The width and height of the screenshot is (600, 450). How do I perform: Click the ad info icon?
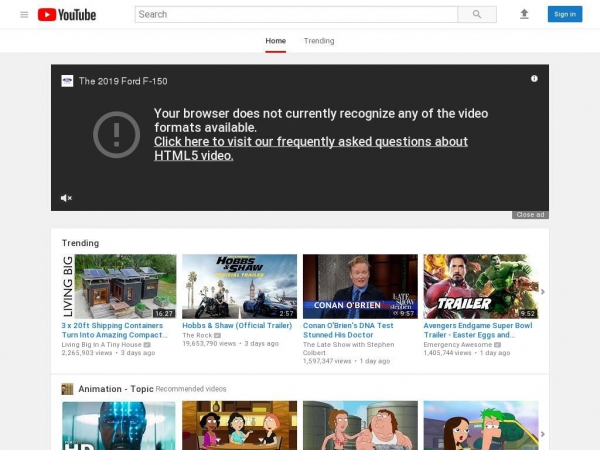[x=534, y=78]
